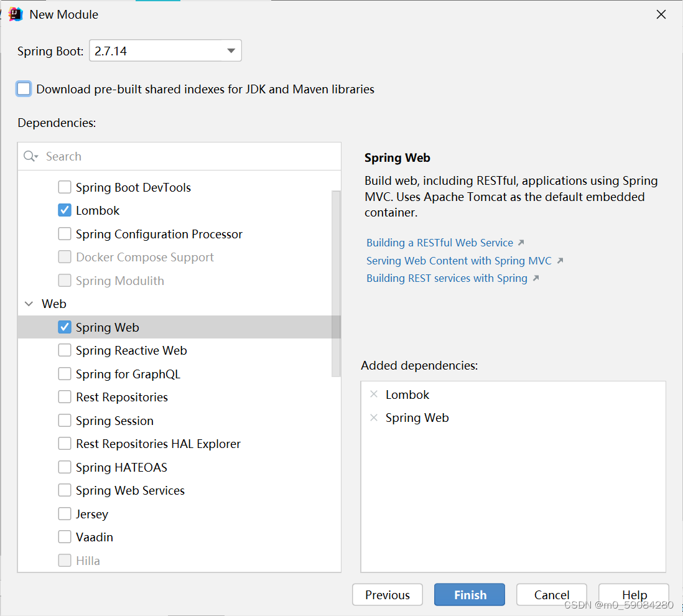Remove Lombok from Added dependencies

click(x=374, y=394)
